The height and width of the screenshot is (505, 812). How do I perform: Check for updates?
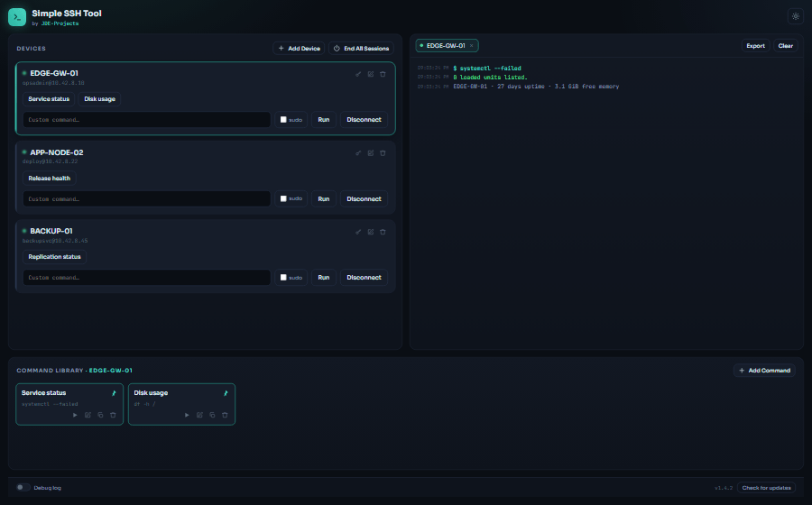pyautogui.click(x=766, y=488)
